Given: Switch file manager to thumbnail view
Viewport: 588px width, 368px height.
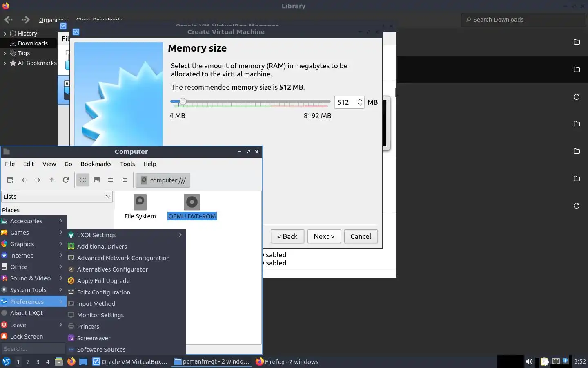Looking at the screenshot, I should [x=97, y=180].
